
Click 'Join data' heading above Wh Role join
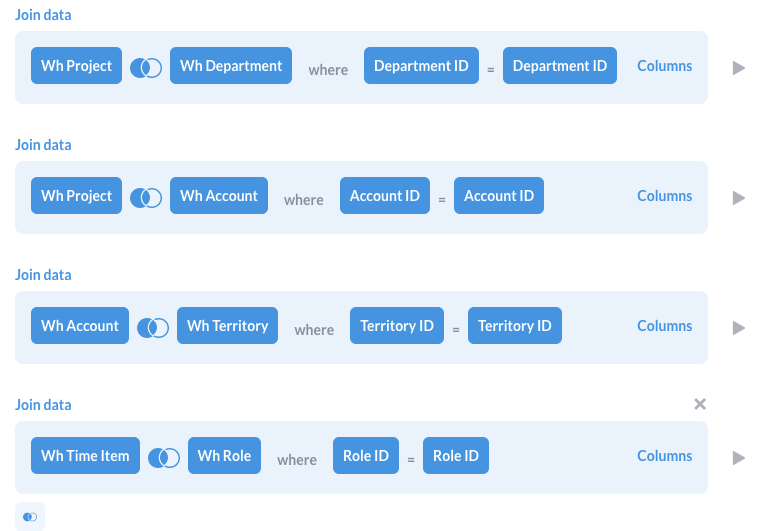pyautogui.click(x=43, y=405)
